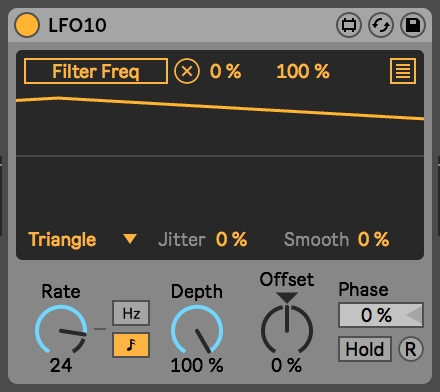440x392 pixels.
Task: Click the device hot-swap preset icon
Action: click(x=349, y=25)
